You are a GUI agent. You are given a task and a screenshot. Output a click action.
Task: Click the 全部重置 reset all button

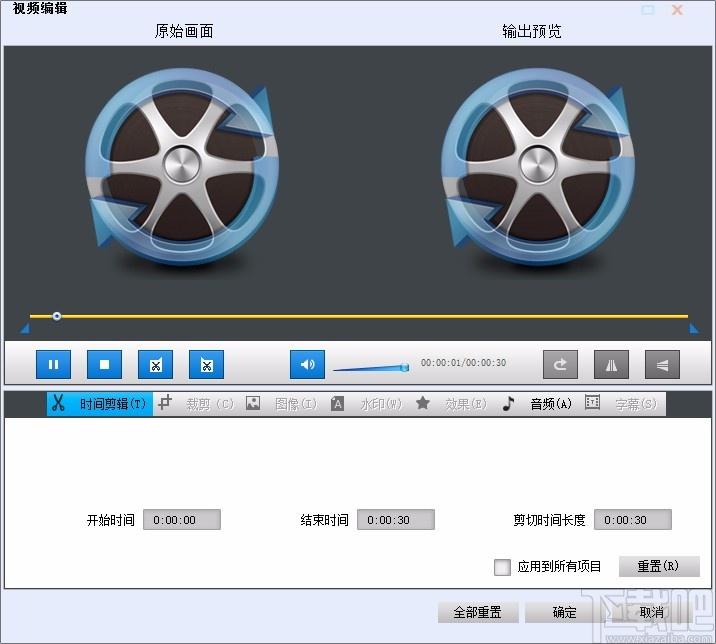(x=478, y=612)
